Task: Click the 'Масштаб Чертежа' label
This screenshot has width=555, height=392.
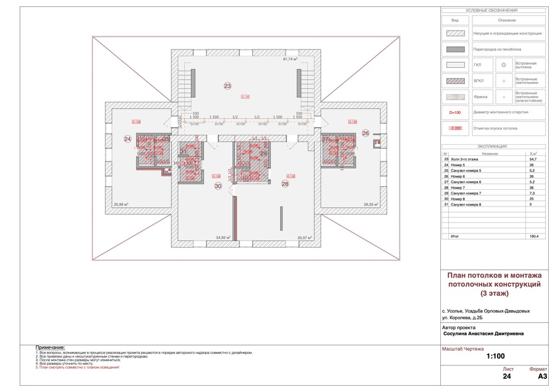Action: (x=462, y=349)
